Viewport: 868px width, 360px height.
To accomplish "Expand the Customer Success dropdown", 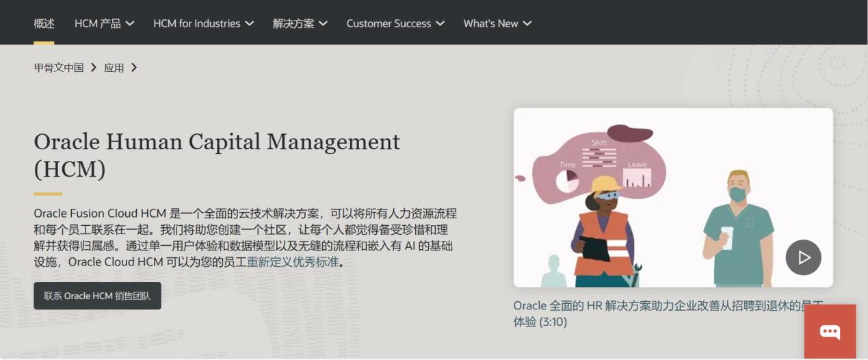I will coord(389,23).
